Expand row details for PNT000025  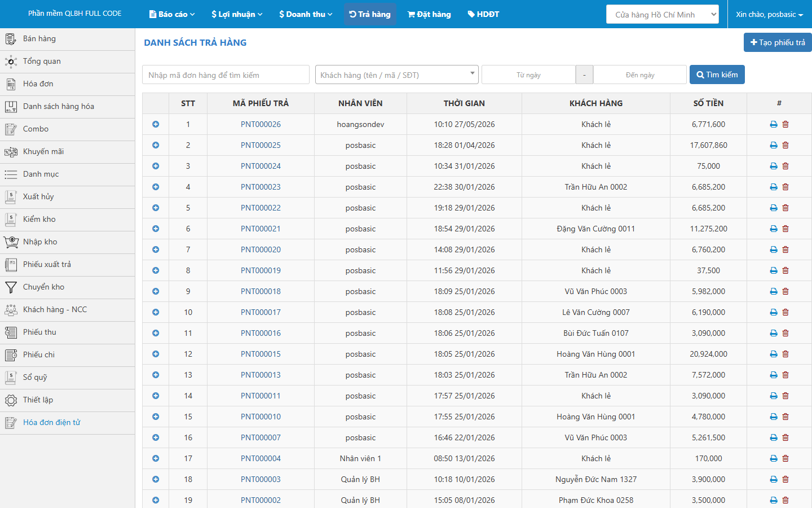coord(156,145)
